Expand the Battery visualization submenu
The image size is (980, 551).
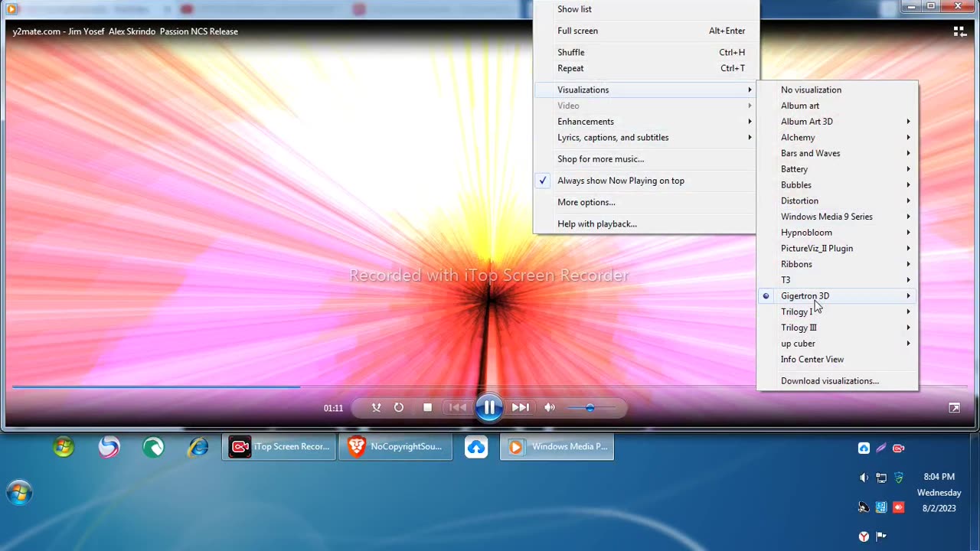click(x=838, y=169)
